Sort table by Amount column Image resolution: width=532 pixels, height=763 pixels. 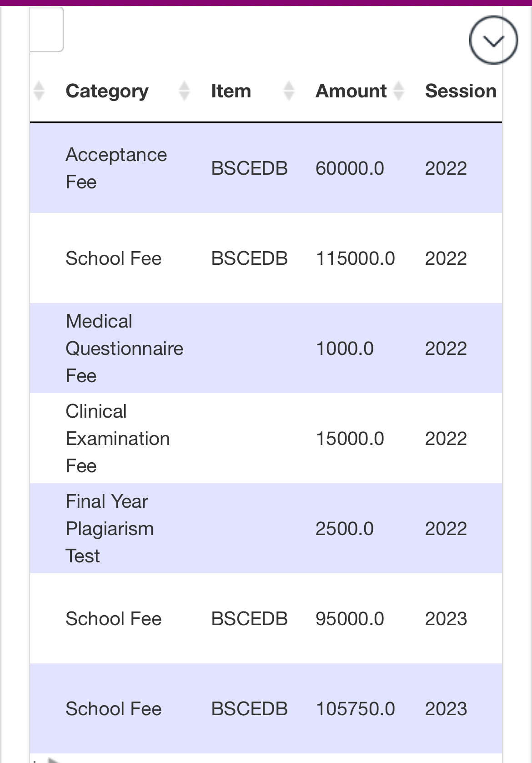click(x=351, y=91)
